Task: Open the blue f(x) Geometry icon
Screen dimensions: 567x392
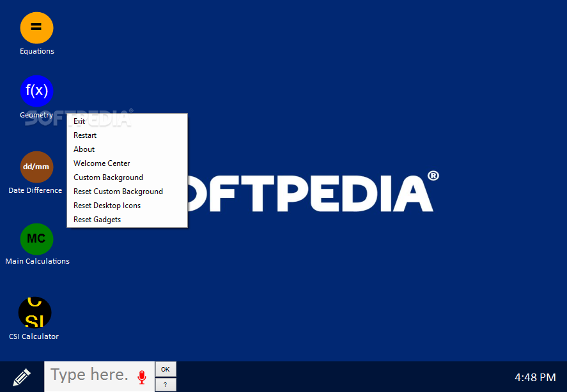Action: (36, 91)
